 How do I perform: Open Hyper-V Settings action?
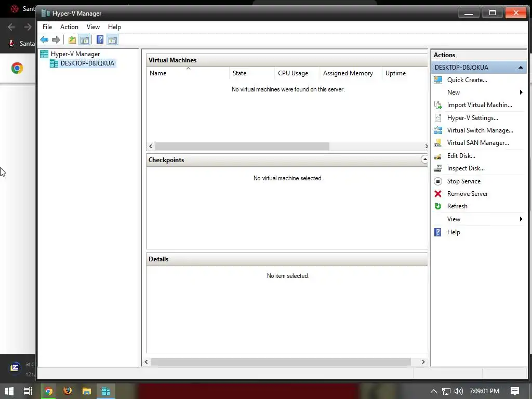[473, 118]
